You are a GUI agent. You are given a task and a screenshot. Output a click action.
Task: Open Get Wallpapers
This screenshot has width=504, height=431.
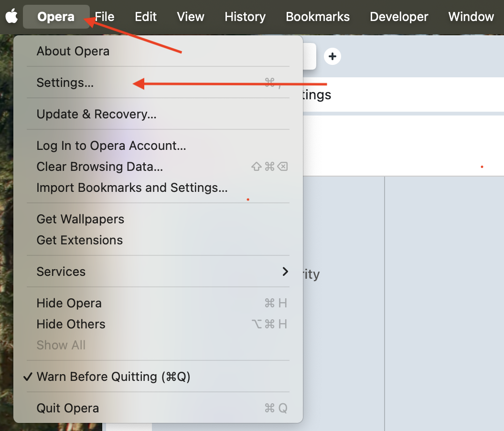(80, 219)
